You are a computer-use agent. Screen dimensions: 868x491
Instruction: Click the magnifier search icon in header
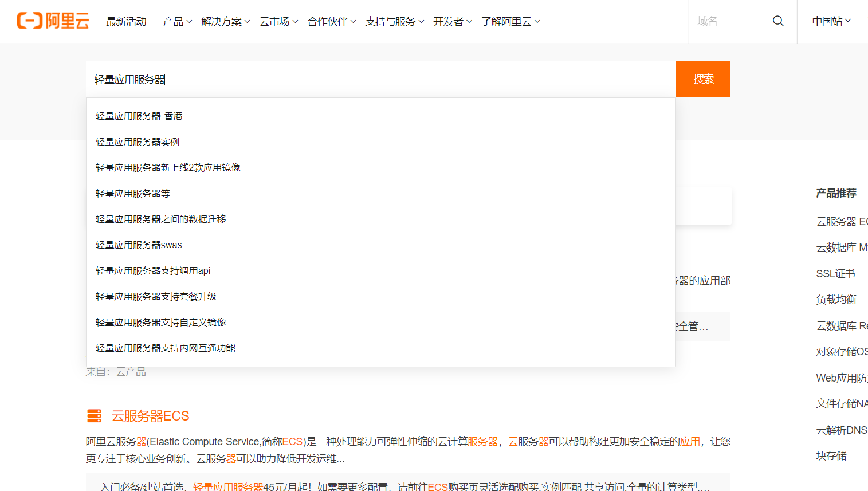(x=778, y=21)
